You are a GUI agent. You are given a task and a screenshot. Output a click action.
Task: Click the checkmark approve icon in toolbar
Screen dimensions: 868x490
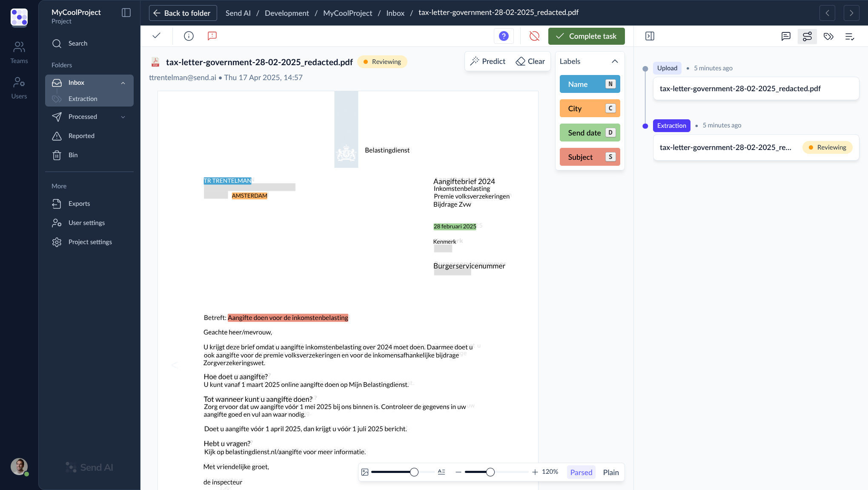point(156,36)
